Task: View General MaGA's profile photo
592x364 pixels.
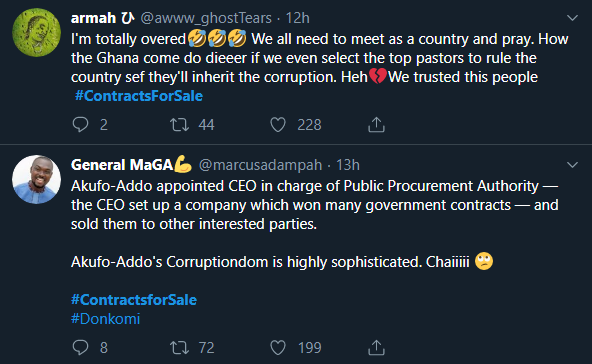Action: (x=37, y=179)
